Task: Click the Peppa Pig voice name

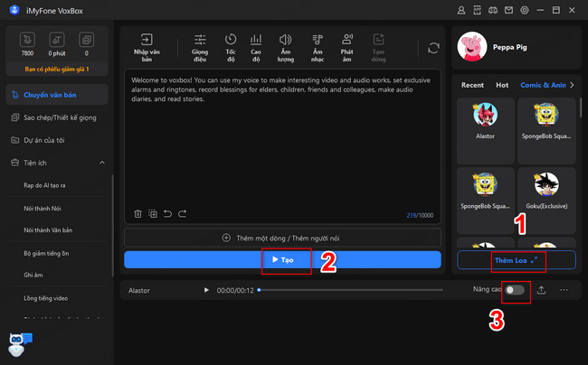Action: click(x=509, y=47)
